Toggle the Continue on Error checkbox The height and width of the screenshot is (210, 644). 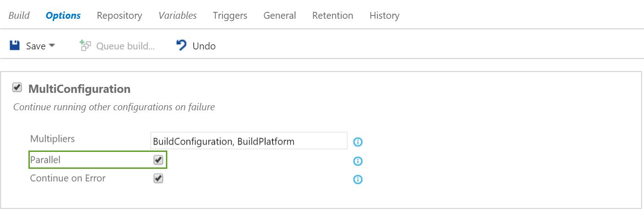tap(158, 178)
